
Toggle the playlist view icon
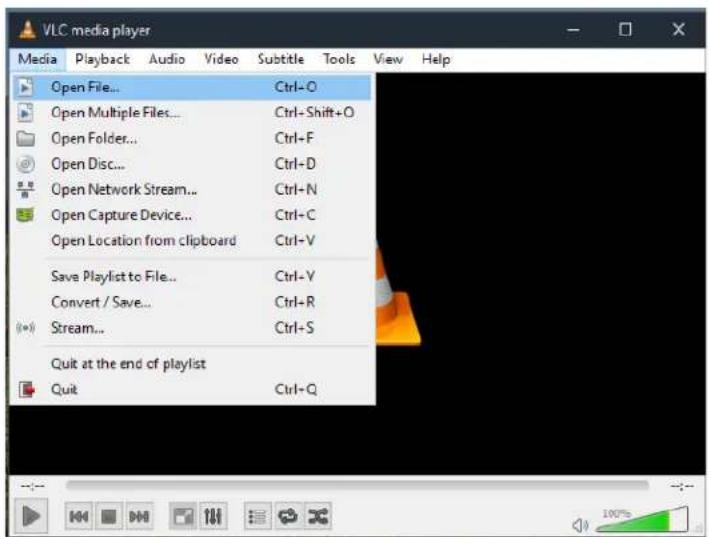(x=257, y=516)
